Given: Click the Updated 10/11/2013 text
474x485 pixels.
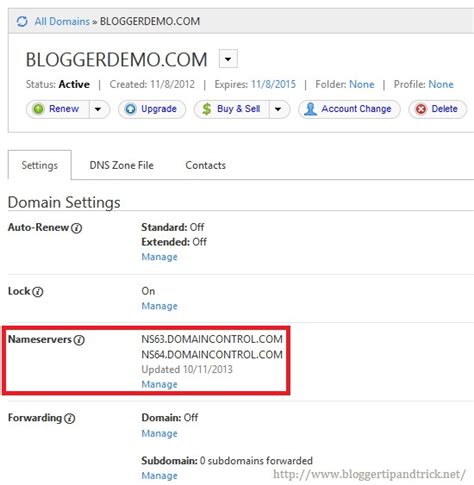Looking at the screenshot, I should [x=187, y=369].
